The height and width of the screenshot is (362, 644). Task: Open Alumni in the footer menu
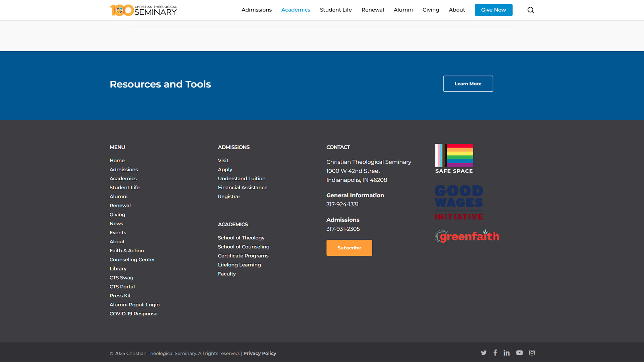point(118,197)
